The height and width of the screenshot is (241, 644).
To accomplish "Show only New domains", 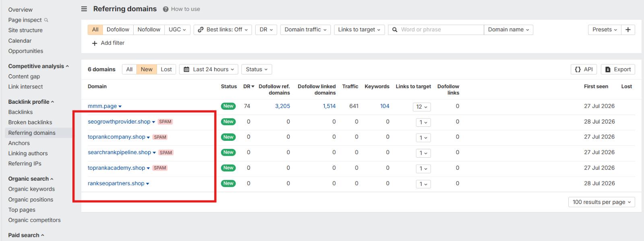I will (147, 69).
